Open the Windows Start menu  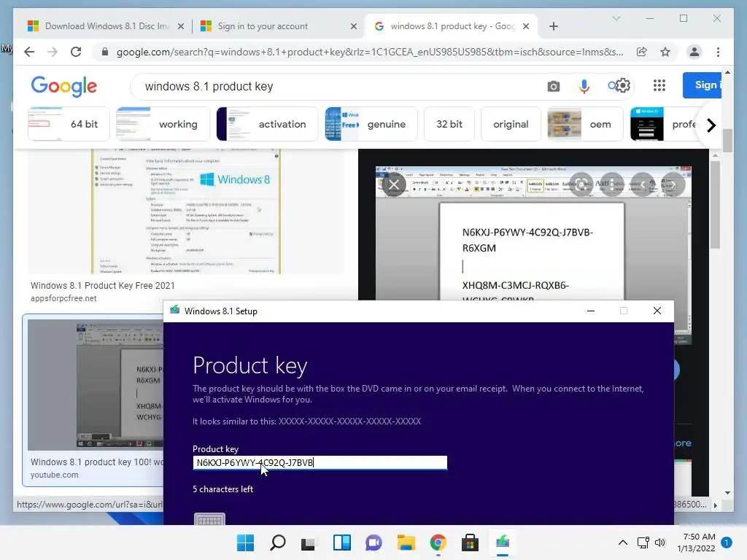point(246,542)
